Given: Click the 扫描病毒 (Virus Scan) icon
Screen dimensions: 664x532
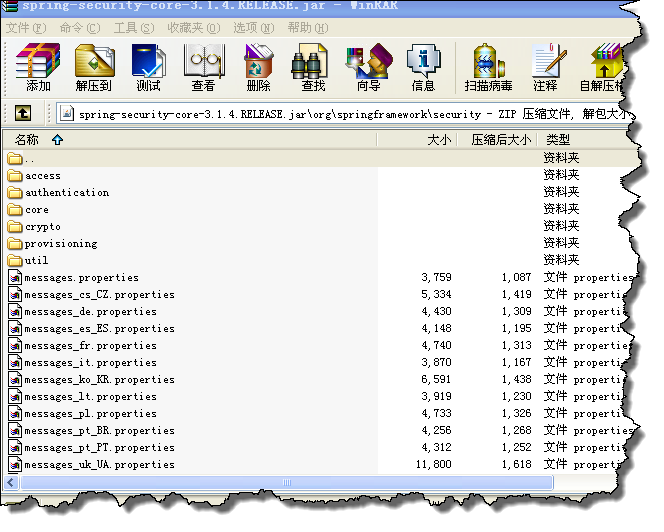Looking at the screenshot, I should pos(488,68).
